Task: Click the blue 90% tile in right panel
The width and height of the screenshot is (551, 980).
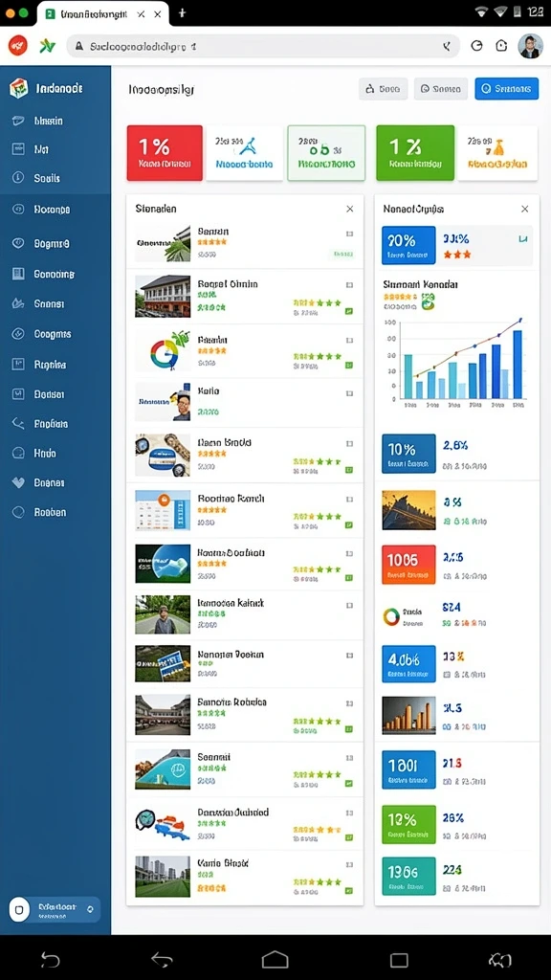Action: point(408,244)
